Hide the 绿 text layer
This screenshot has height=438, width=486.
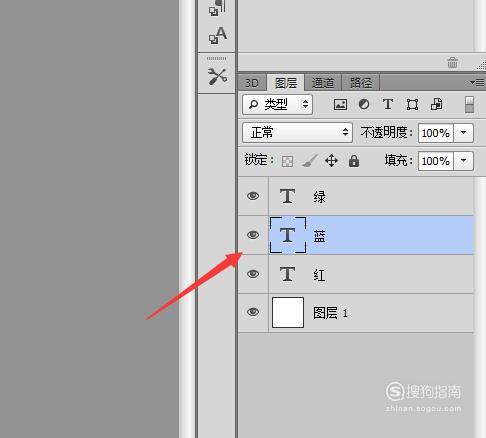coord(253,196)
